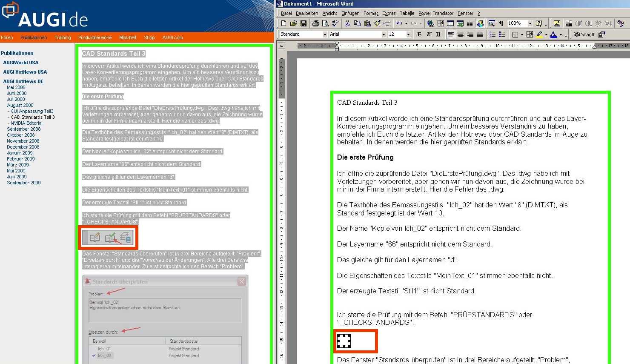This screenshot has height=364, width=630.
Task: Click the empty picture placeholder in document
Action: 344,341
